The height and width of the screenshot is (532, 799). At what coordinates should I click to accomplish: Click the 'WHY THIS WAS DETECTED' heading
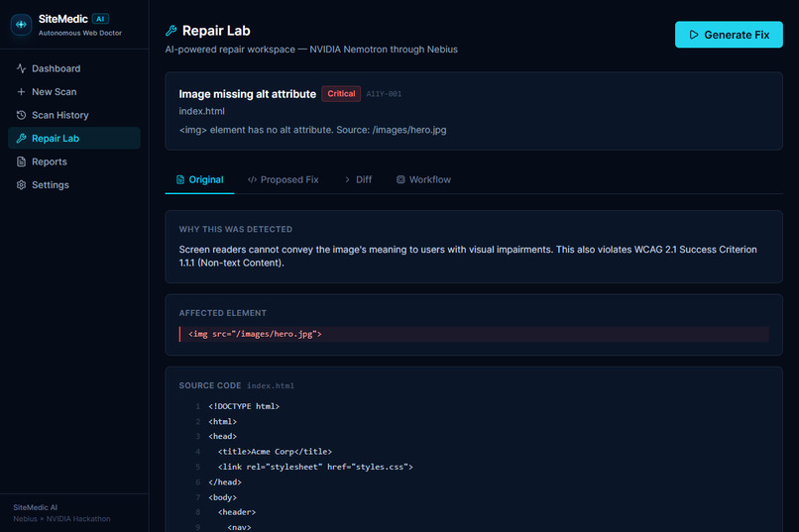[235, 229]
